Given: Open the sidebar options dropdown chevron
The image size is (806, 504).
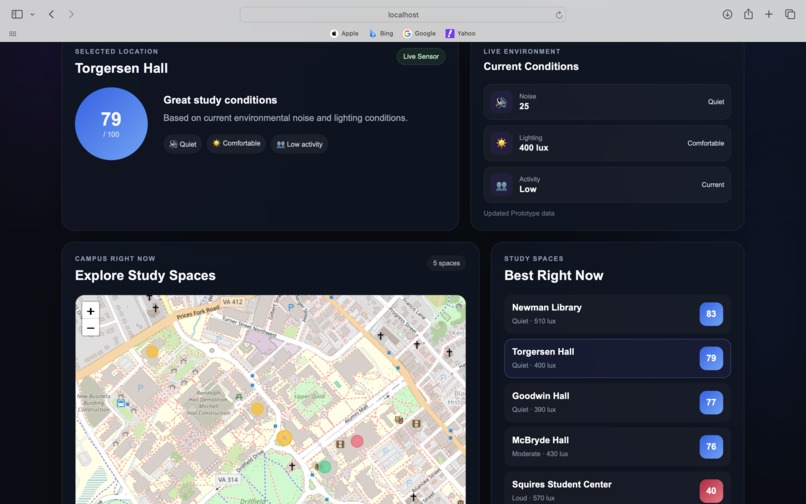Looking at the screenshot, I should coord(32,14).
